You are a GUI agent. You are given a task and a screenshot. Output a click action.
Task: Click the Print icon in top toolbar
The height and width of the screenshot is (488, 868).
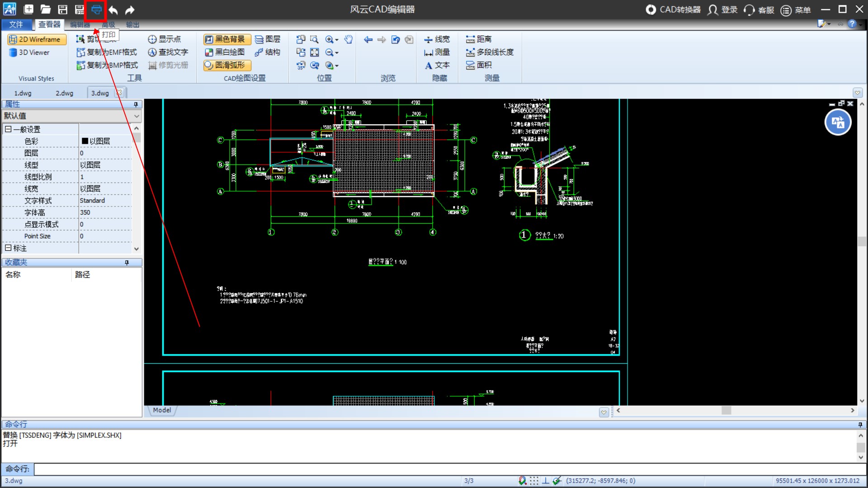(x=96, y=9)
